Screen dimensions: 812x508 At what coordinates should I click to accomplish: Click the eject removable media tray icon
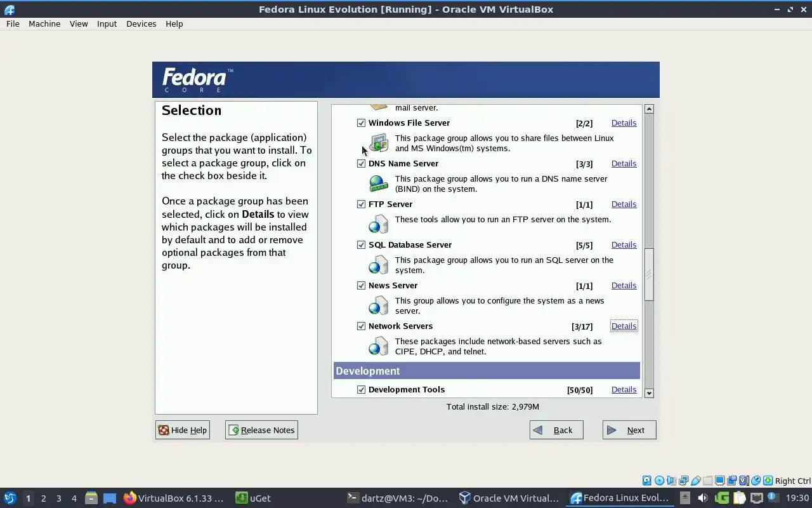coord(685,498)
